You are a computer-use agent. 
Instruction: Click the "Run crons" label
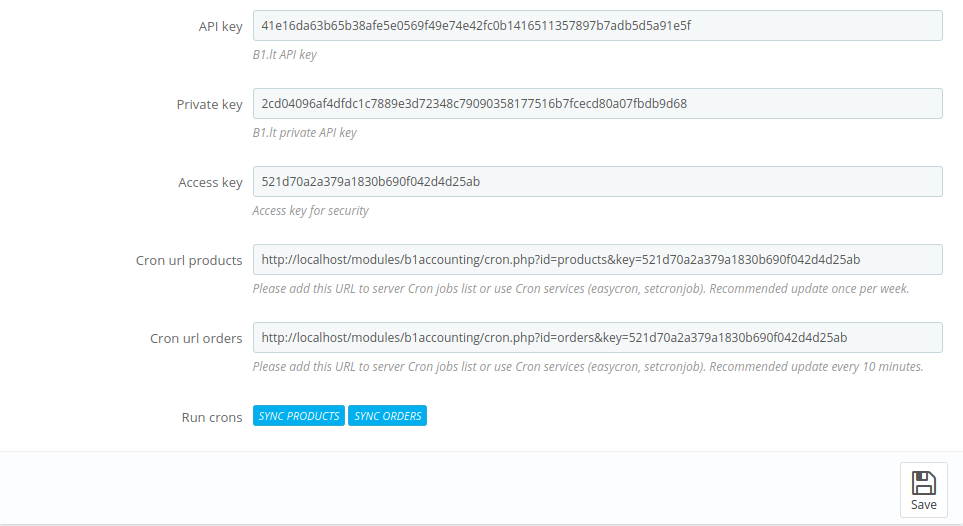211,417
